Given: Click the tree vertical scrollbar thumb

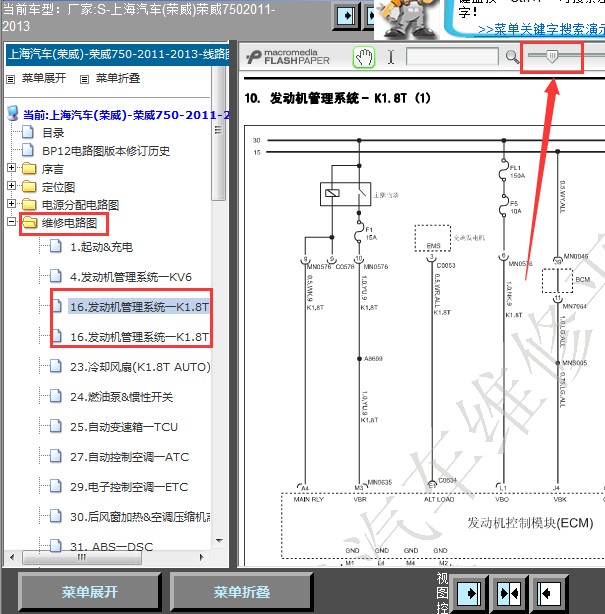Looking at the screenshot, I should click(219, 133).
